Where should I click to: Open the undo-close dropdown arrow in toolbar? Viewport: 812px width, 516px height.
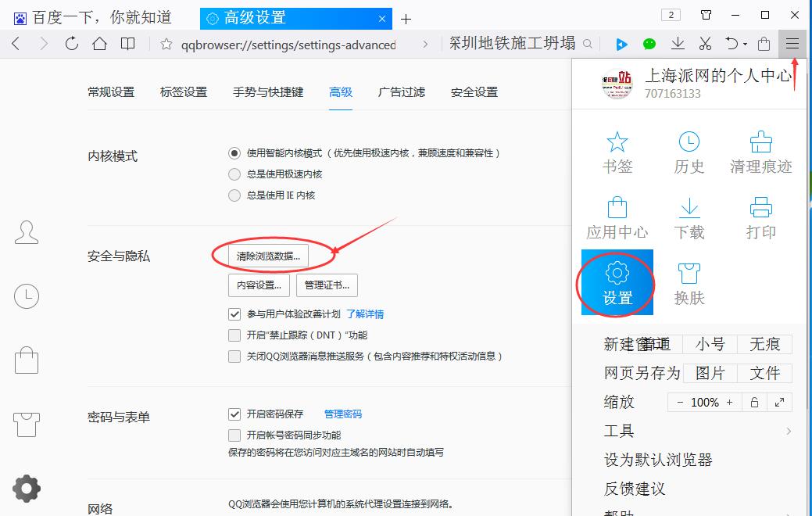coord(745,45)
